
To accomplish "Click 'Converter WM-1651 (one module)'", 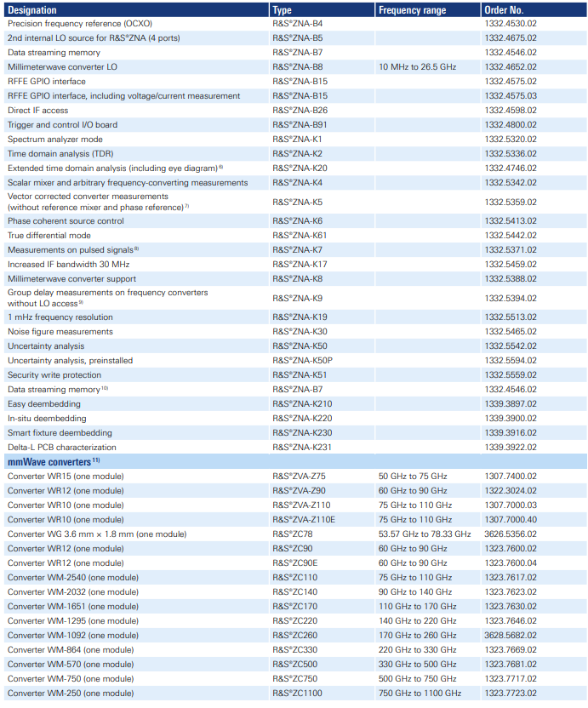I will tap(73, 606).
